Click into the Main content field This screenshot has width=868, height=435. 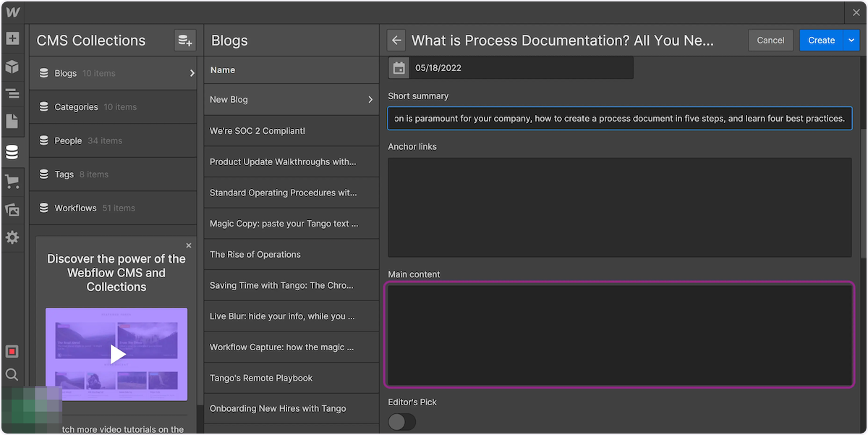(x=619, y=334)
